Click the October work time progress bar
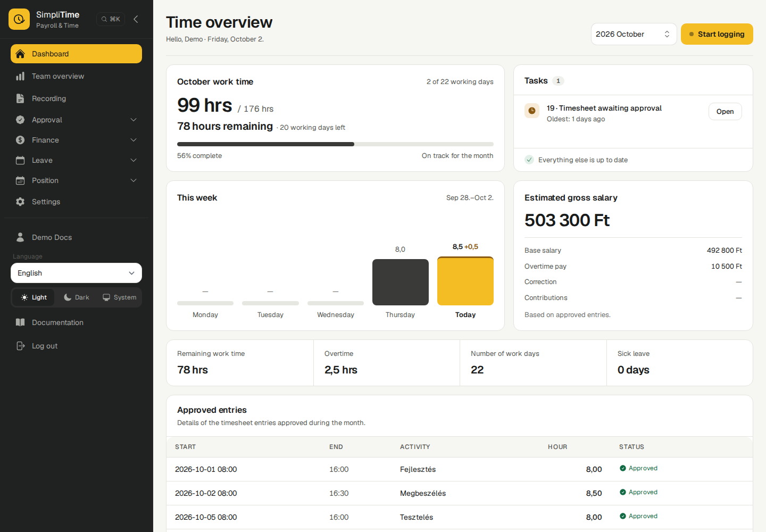 [335, 144]
